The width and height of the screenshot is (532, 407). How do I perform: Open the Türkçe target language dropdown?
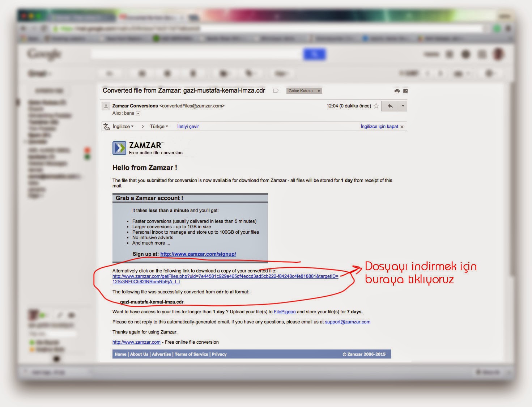pyautogui.click(x=159, y=127)
